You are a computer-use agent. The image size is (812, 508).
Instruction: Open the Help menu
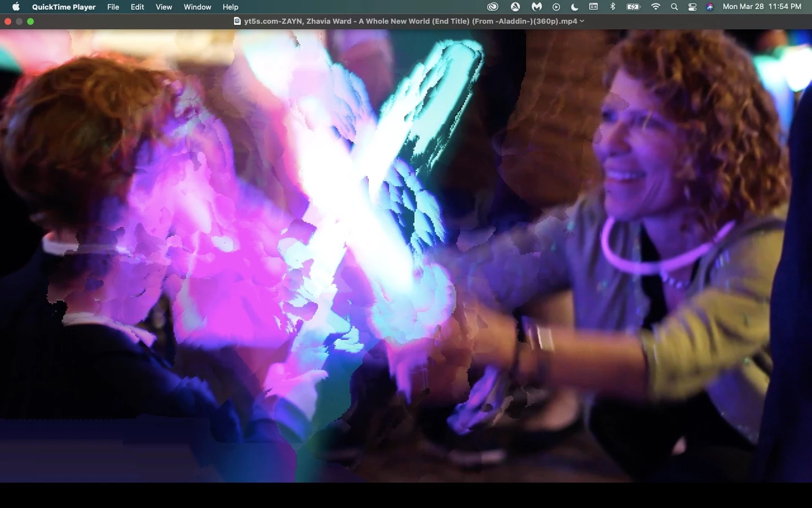(x=230, y=7)
